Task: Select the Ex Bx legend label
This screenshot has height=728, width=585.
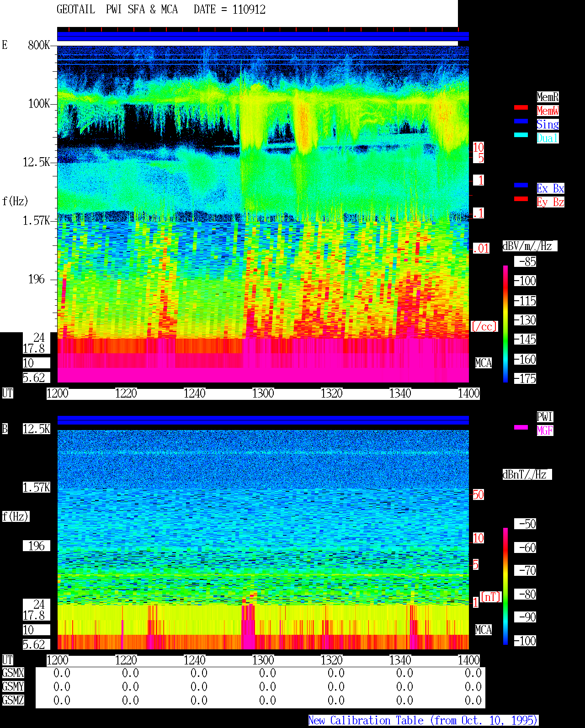Action: point(550,188)
